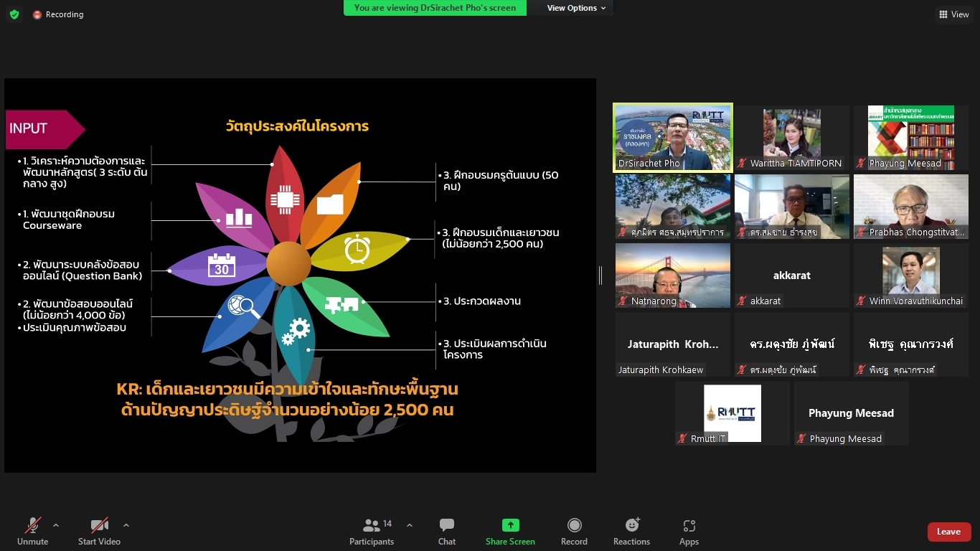Viewport: 980px width, 551px height.
Task: Expand video options arrow beside Start Video
Action: point(126,525)
